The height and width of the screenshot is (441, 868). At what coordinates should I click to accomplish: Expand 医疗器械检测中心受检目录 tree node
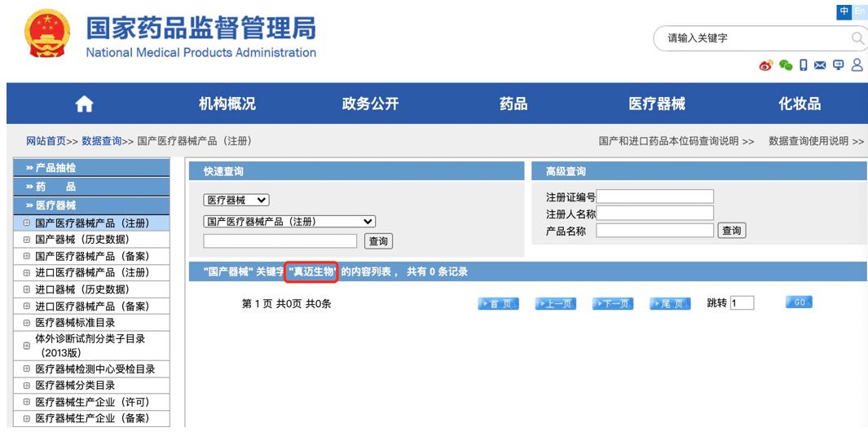(x=27, y=369)
